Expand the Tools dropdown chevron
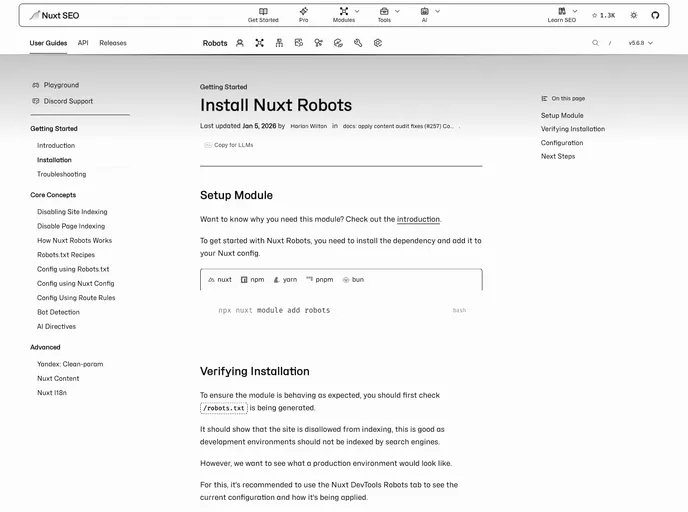 398,11
